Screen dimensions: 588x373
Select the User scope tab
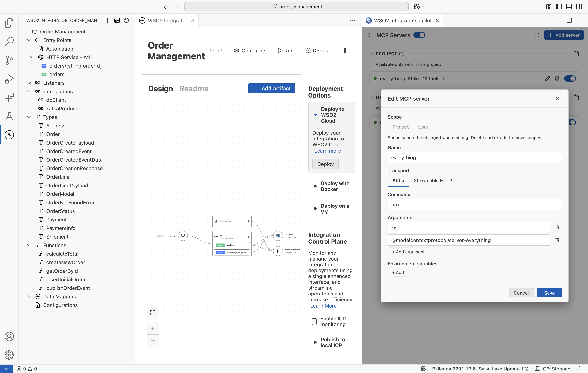point(423,127)
